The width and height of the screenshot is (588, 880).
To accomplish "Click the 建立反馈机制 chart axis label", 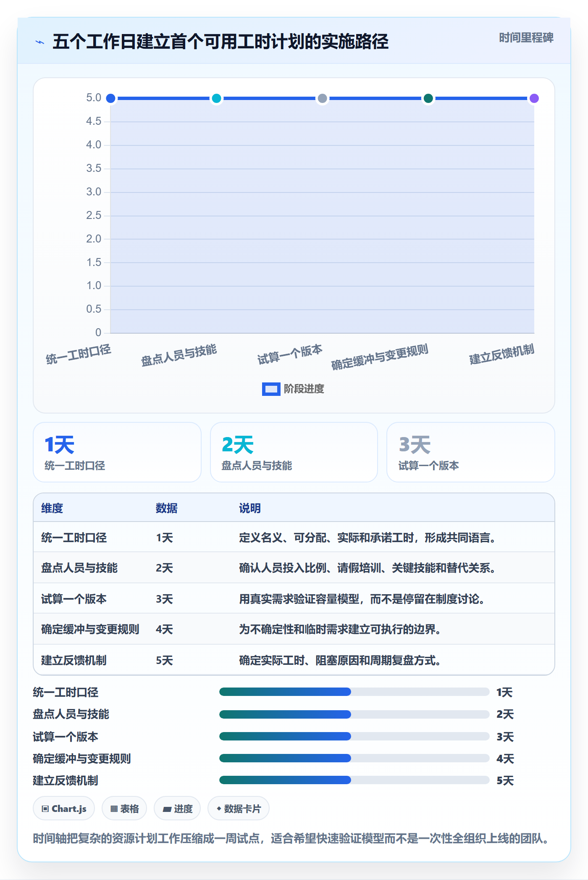I will click(501, 355).
